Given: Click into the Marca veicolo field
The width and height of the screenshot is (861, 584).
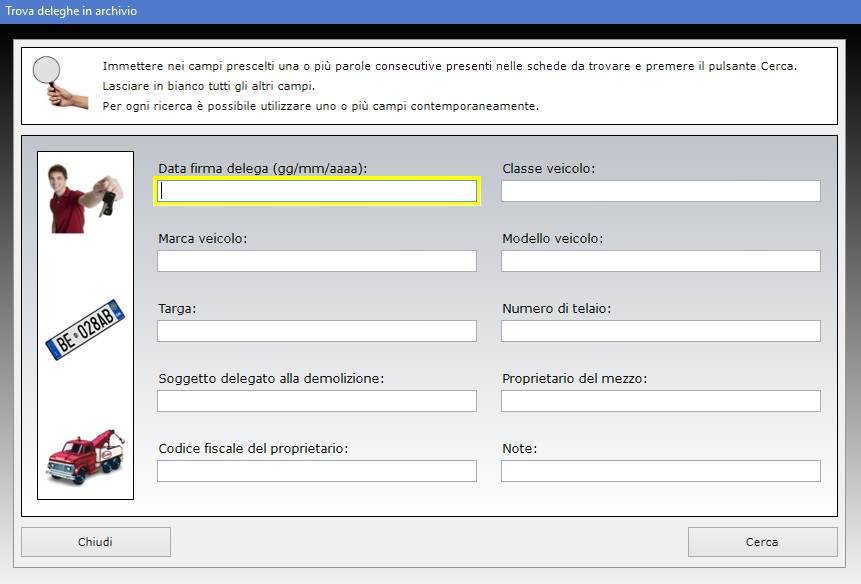Looking at the screenshot, I should tap(317, 261).
